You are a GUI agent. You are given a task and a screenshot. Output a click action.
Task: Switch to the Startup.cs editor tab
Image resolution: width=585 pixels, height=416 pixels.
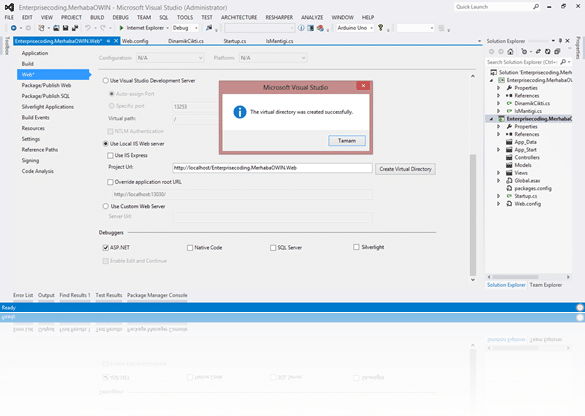point(235,41)
